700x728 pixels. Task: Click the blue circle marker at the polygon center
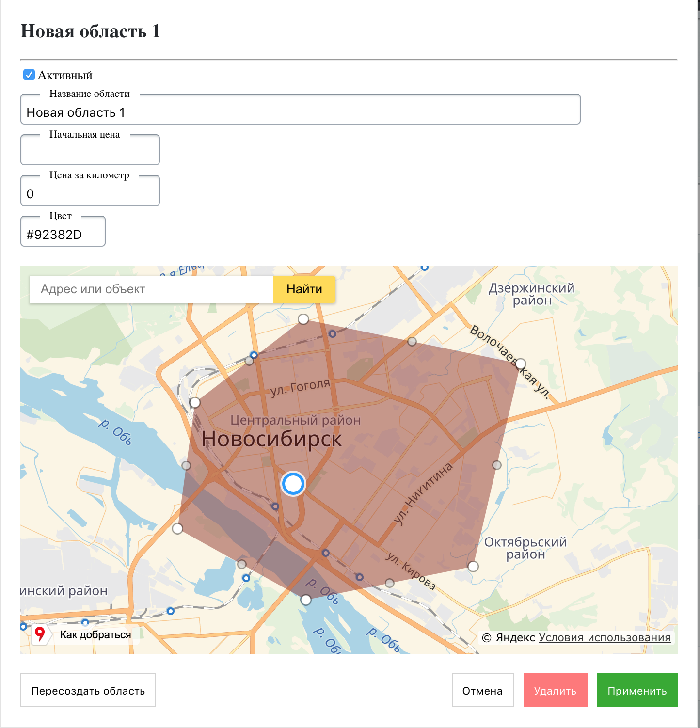tap(293, 484)
